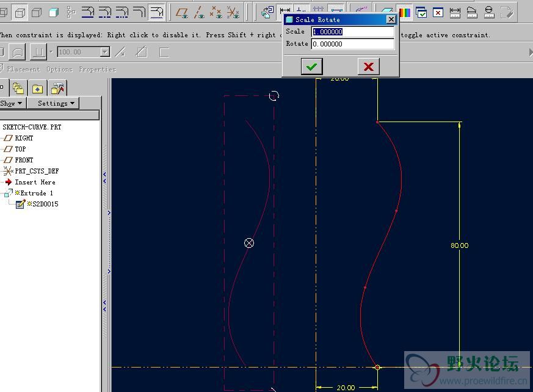
Task: Open the Settings dropdown menu
Action: click(x=53, y=103)
